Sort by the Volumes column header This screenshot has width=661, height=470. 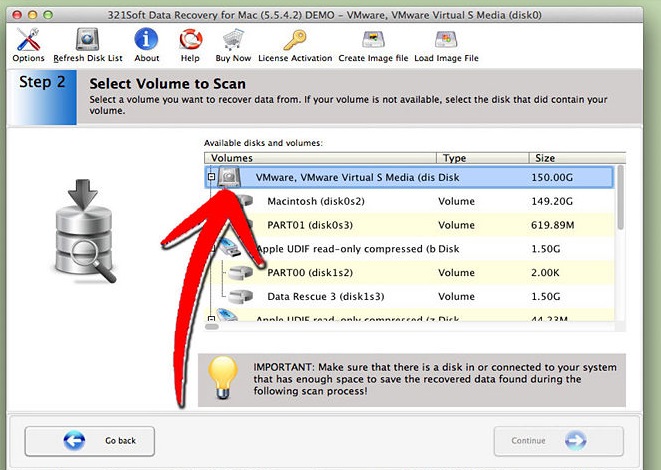320,158
